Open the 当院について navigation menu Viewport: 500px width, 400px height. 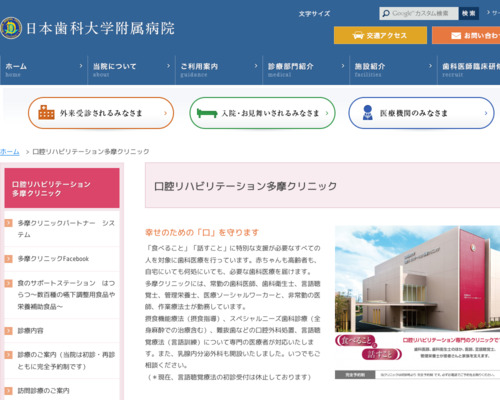coord(131,70)
